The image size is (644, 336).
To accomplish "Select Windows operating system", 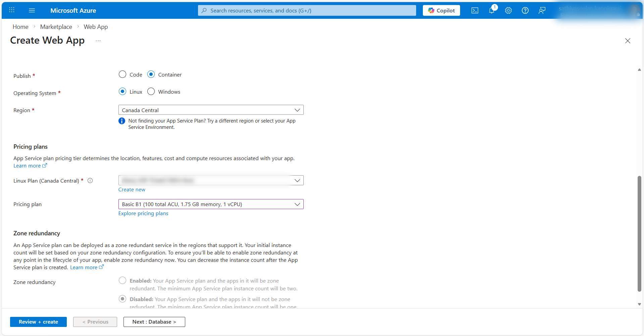I will point(151,91).
